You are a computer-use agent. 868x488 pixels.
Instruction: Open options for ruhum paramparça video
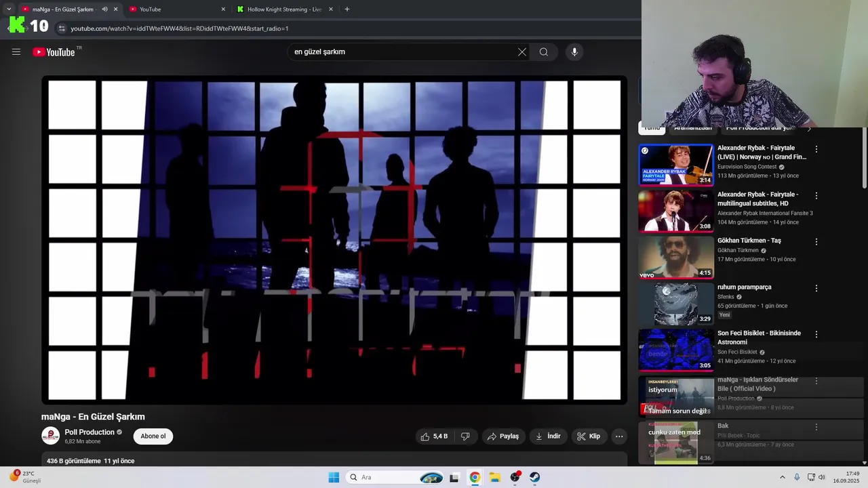click(x=816, y=288)
